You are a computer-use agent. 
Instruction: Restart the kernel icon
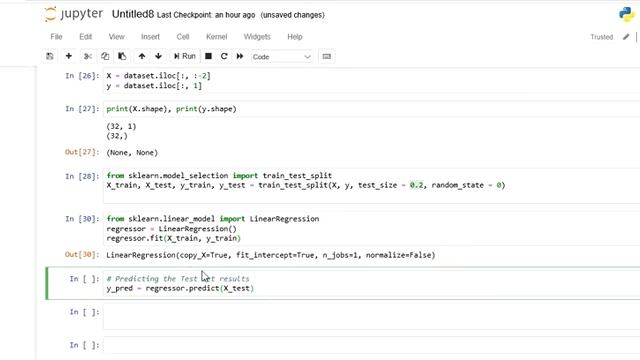click(224, 56)
